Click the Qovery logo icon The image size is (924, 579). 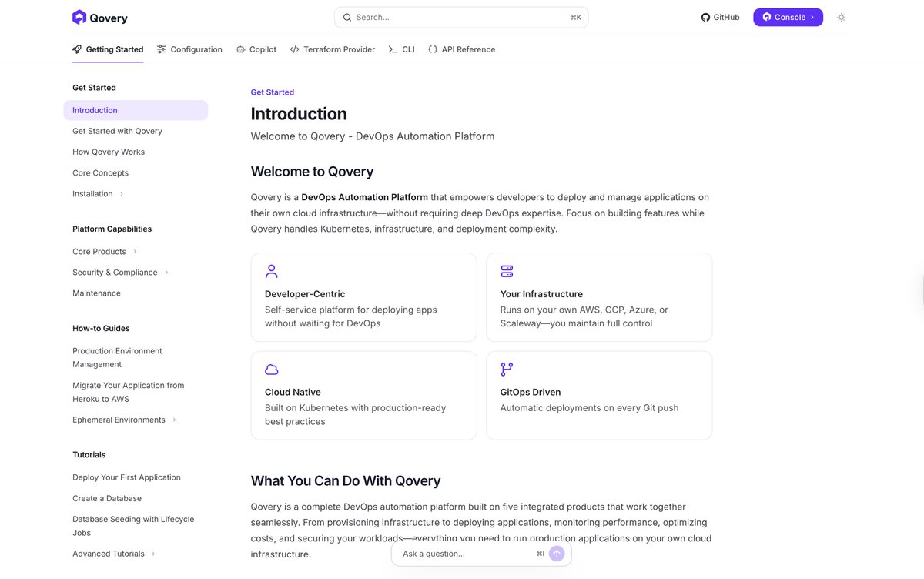79,17
